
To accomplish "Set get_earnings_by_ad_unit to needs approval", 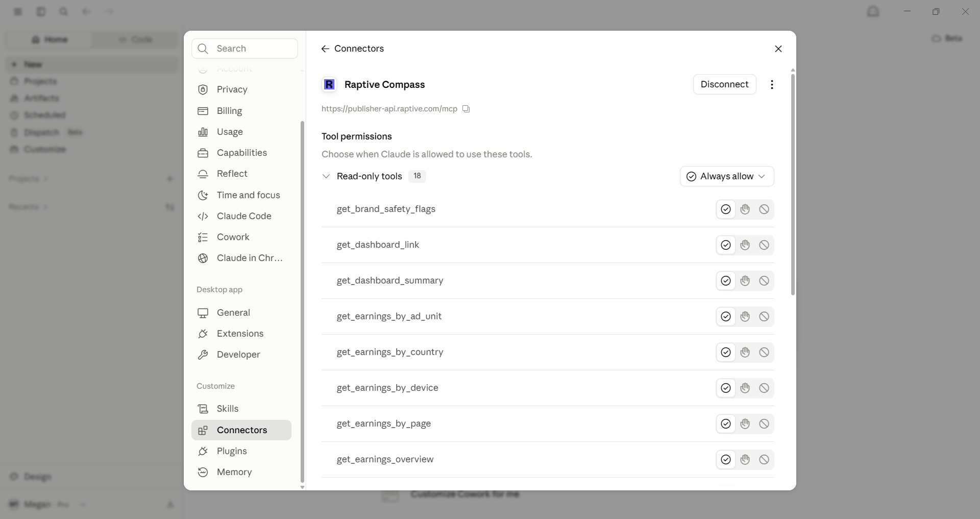I will coord(745,317).
